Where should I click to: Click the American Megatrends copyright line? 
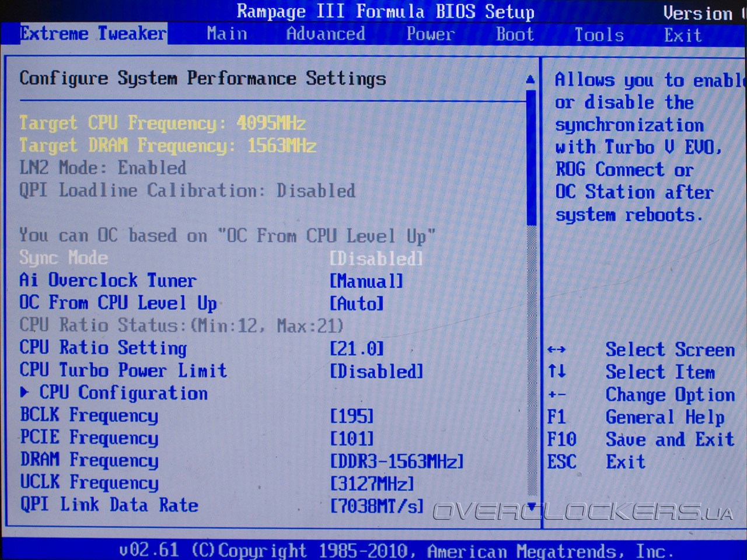[x=397, y=551]
